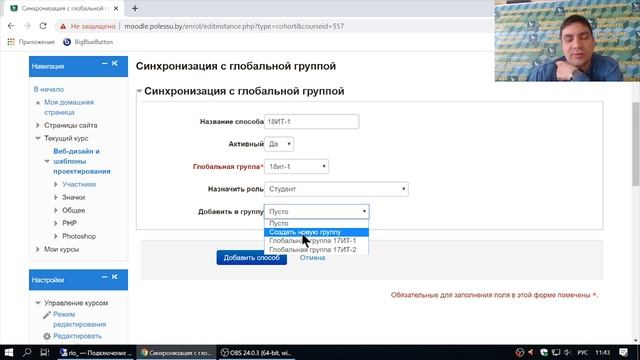Click the gear icon next to Редактировать
Viewport: 640px width, 360px height.
[47, 336]
